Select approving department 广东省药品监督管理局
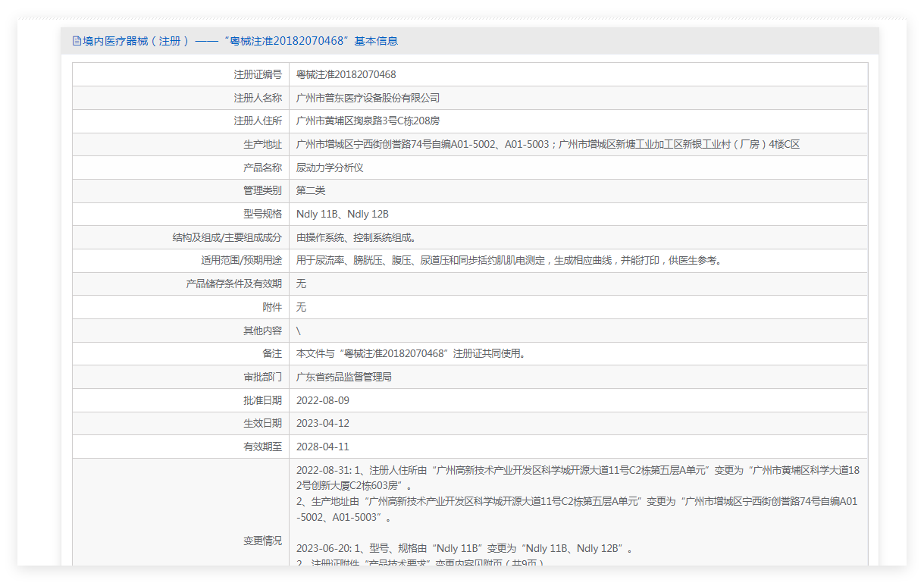 pyautogui.click(x=343, y=377)
